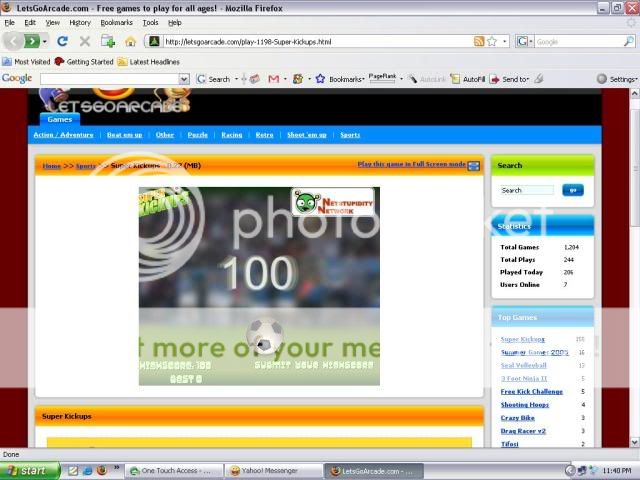The height and width of the screenshot is (480, 640).
Task: Click the RSS feed icon in the address bar
Action: point(479,41)
